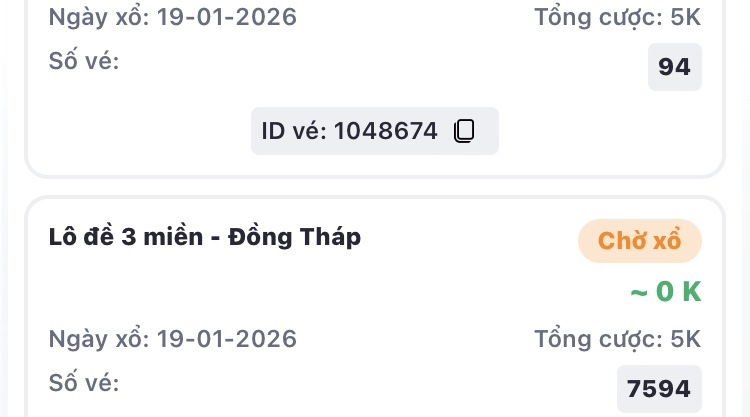The image size is (750, 417).
Task: Click the tilde symbol before green "0 K"
Action: (x=638, y=292)
